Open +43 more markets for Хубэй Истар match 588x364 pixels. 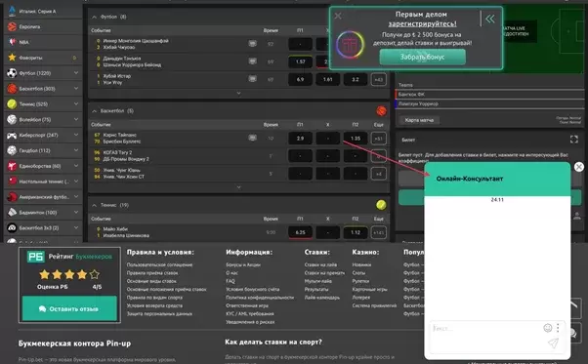(x=378, y=79)
